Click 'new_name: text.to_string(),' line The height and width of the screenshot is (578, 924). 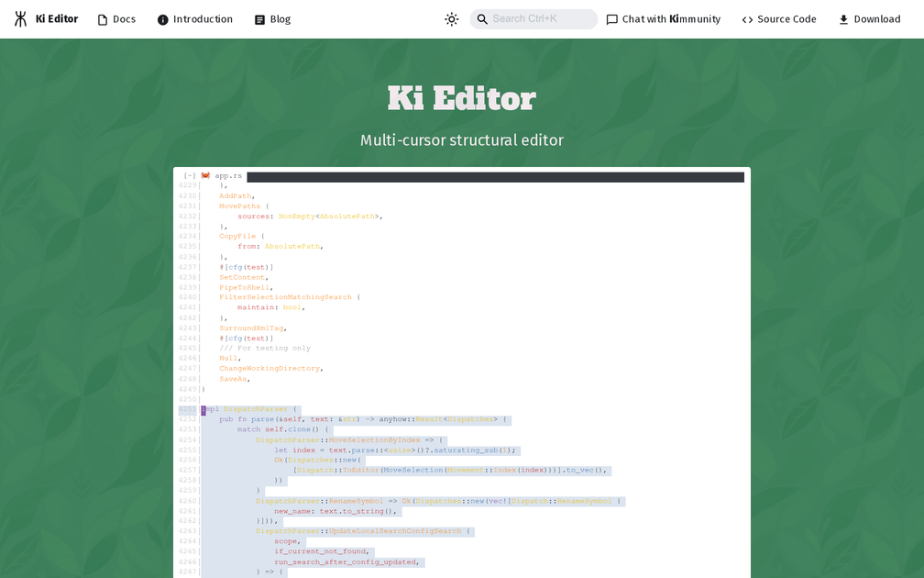[335, 511]
